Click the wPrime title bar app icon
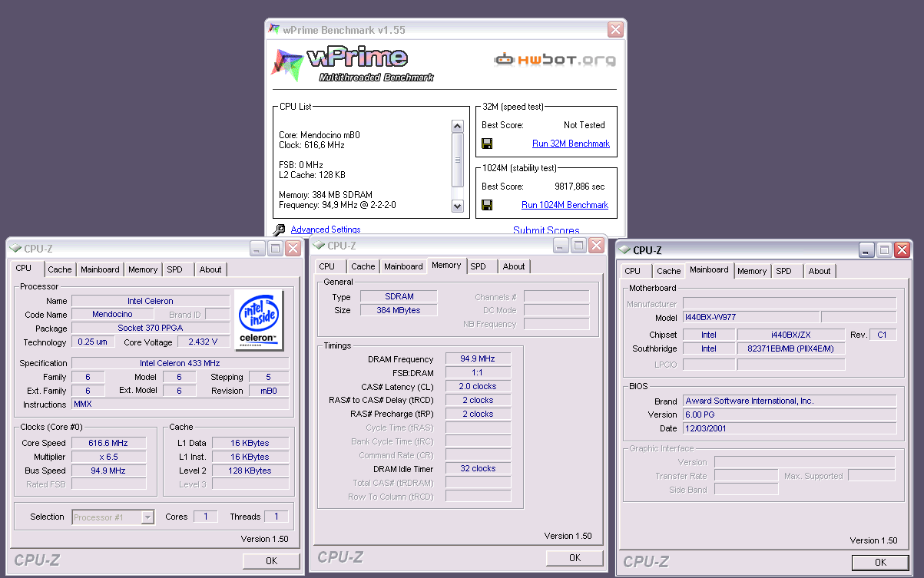 click(x=274, y=30)
